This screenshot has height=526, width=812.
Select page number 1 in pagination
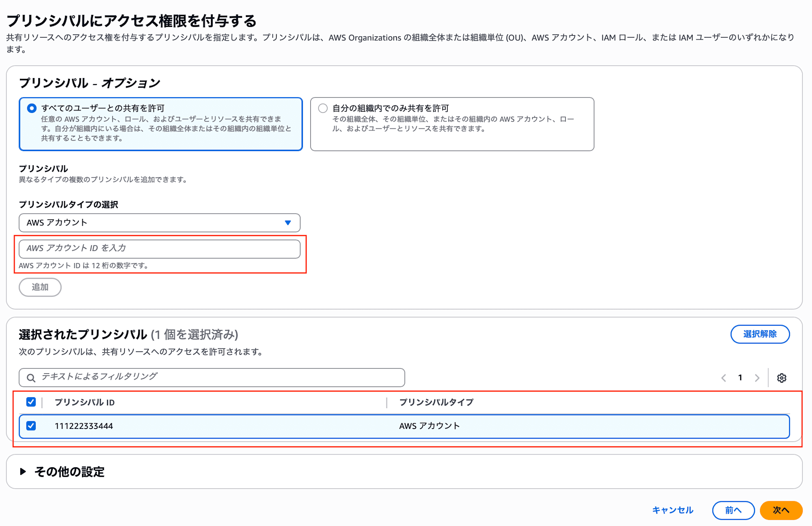[740, 377]
